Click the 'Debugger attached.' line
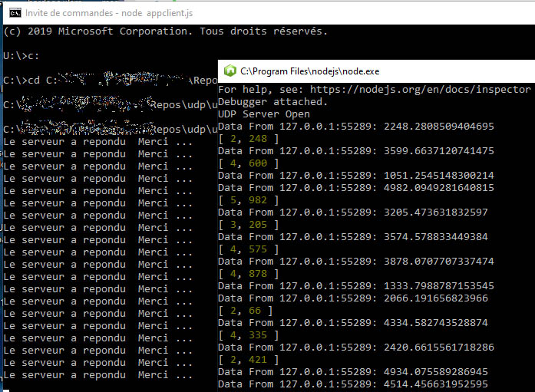 272,102
